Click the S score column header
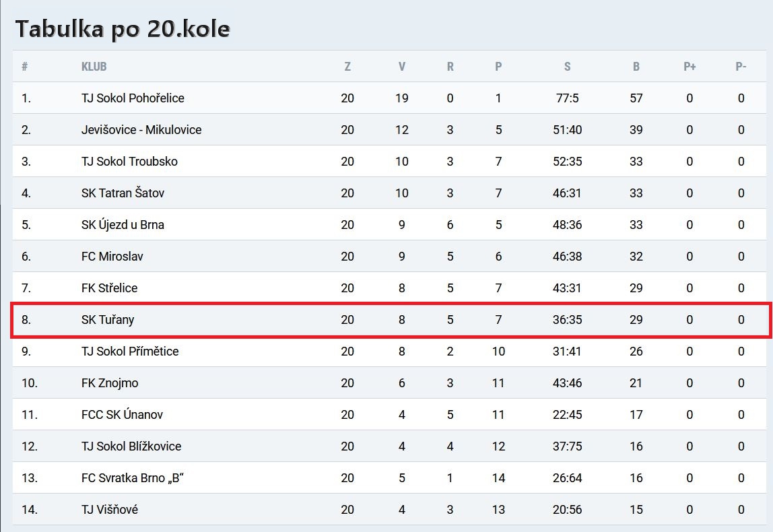Image resolution: width=773 pixels, height=532 pixels. click(568, 67)
